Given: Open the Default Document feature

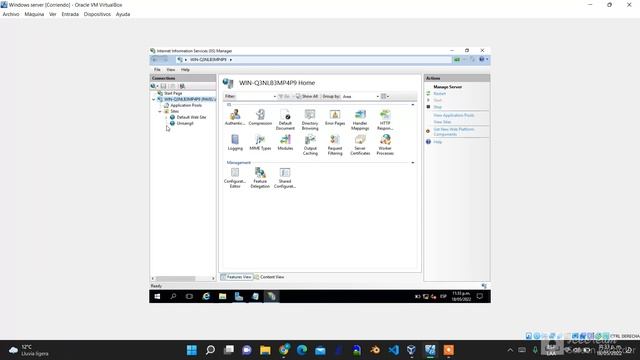Looking at the screenshot, I should [285, 120].
